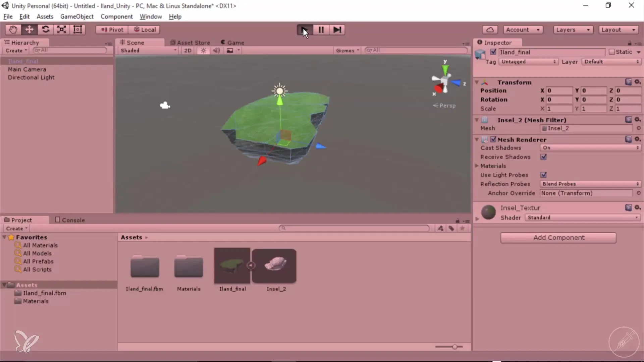
Task: Click Add Component button
Action: point(558,238)
